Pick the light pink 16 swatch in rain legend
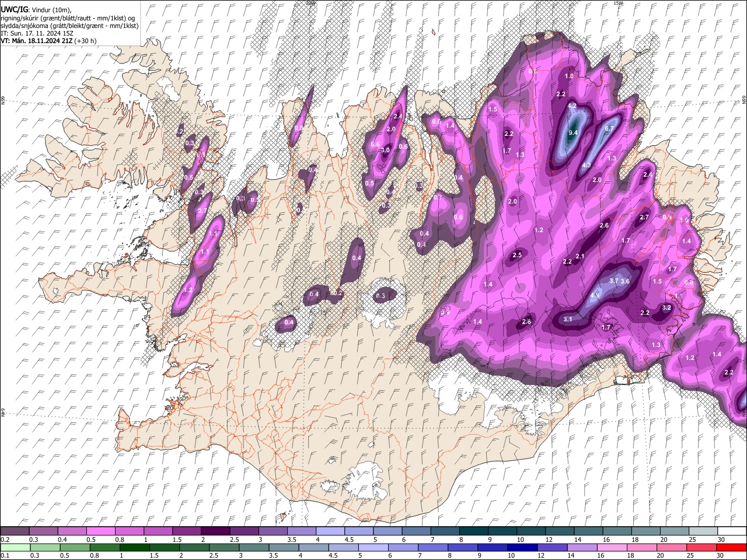 pos(612,547)
